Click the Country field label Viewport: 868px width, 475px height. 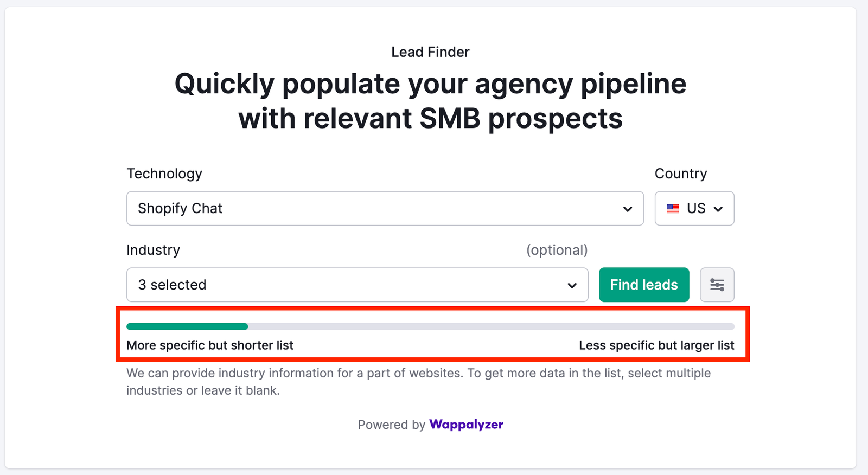pos(681,174)
